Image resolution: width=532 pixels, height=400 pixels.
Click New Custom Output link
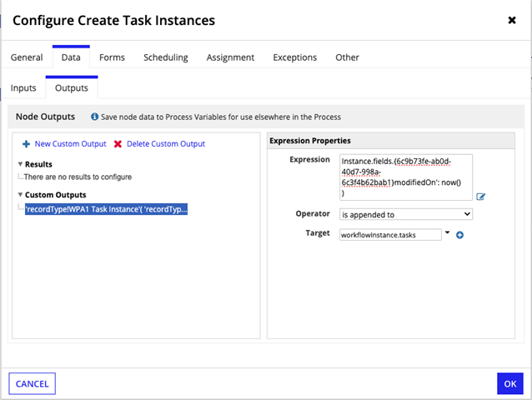71,143
